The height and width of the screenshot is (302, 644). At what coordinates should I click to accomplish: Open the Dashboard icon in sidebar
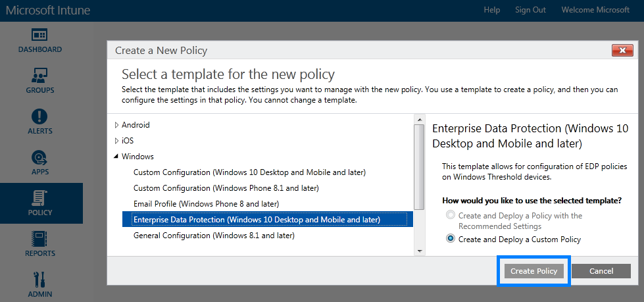coord(39,35)
